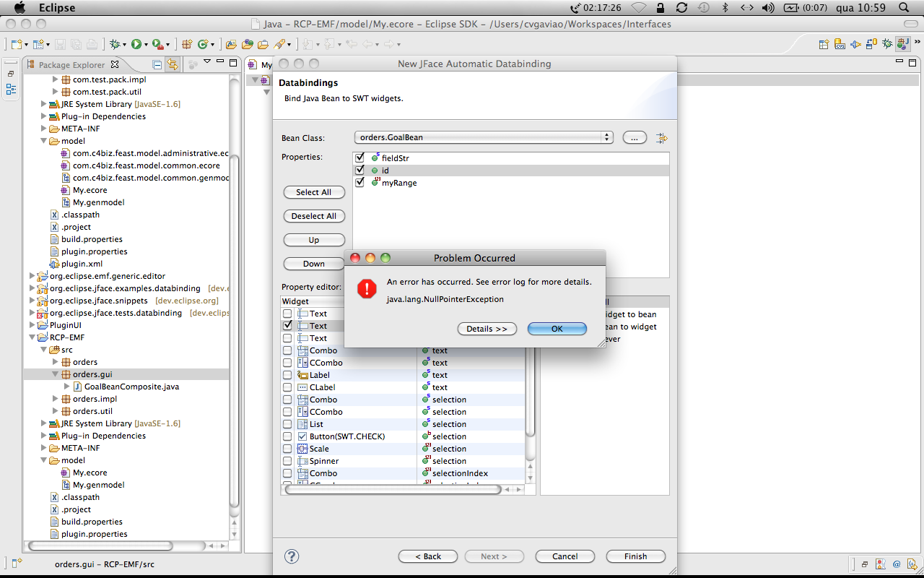Expand org.eclipse.emf.generic.editor project
This screenshot has height=578, width=924.
point(32,276)
